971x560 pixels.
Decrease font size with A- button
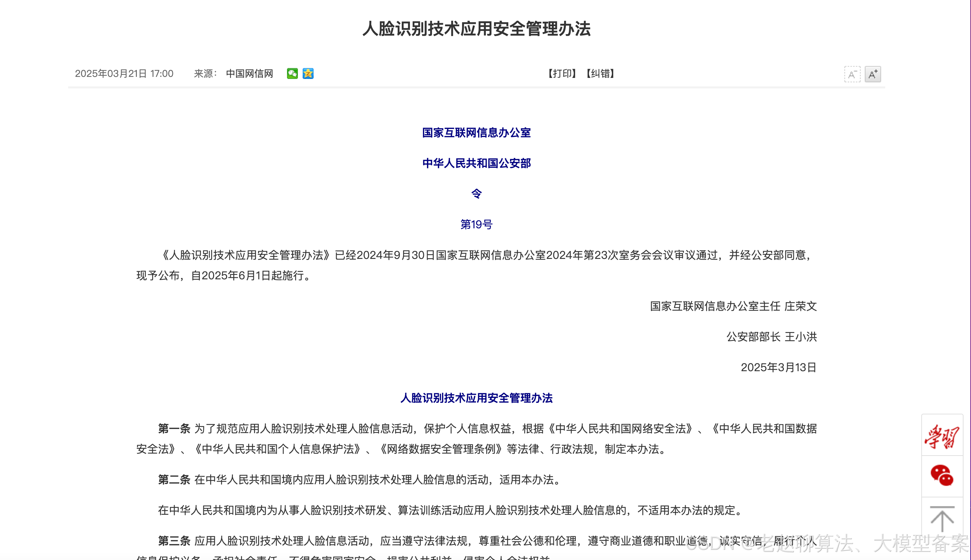click(x=852, y=74)
